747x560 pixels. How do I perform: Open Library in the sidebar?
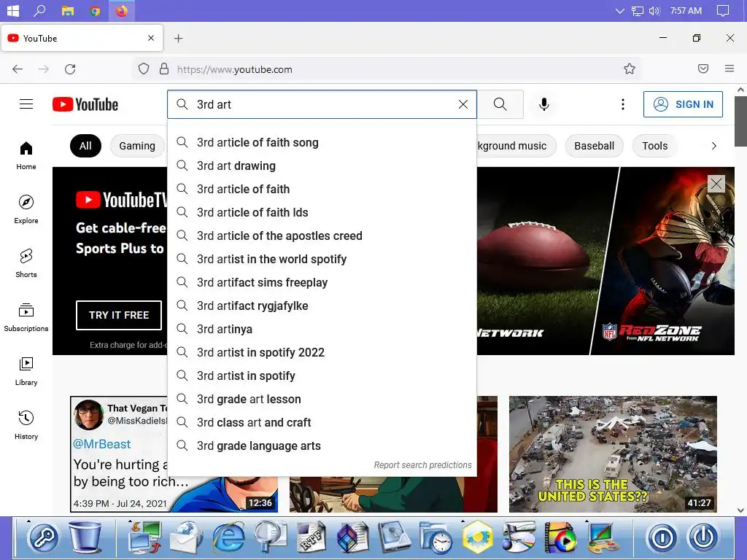[x=26, y=371]
